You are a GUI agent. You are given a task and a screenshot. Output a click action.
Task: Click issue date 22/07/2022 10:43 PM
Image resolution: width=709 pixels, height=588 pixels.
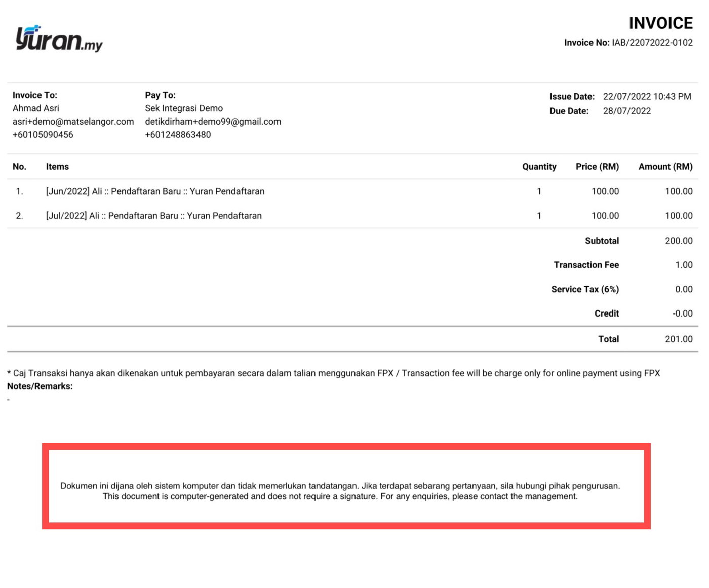tap(647, 97)
